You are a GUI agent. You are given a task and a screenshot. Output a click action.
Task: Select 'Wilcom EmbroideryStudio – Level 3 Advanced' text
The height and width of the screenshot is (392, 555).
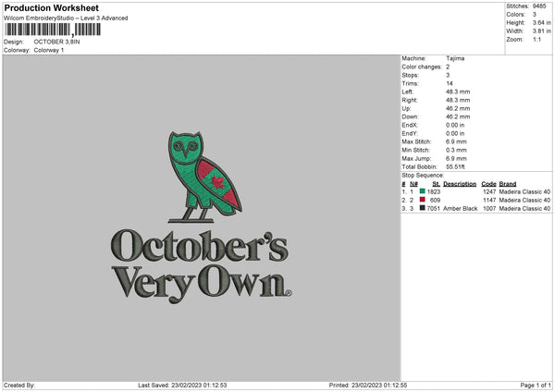click(66, 18)
